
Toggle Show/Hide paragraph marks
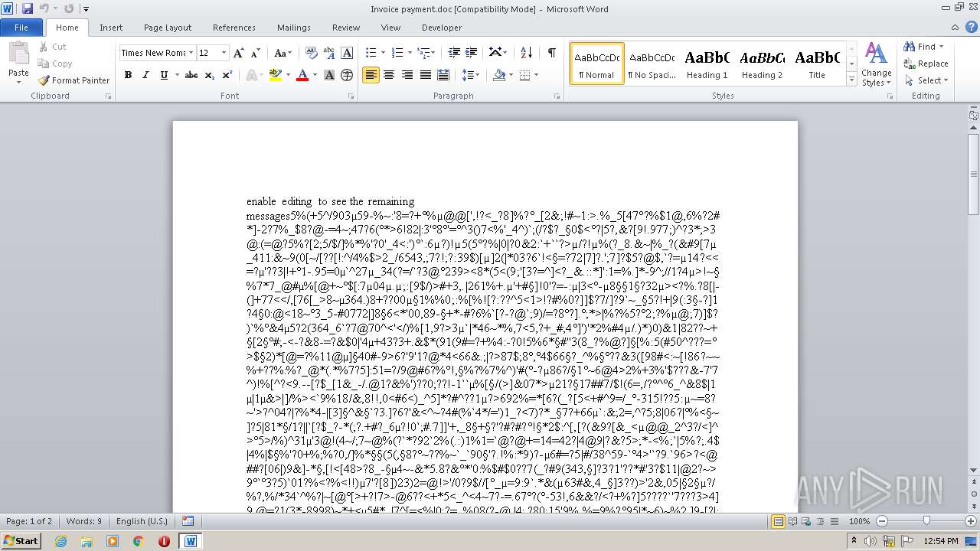tap(551, 53)
